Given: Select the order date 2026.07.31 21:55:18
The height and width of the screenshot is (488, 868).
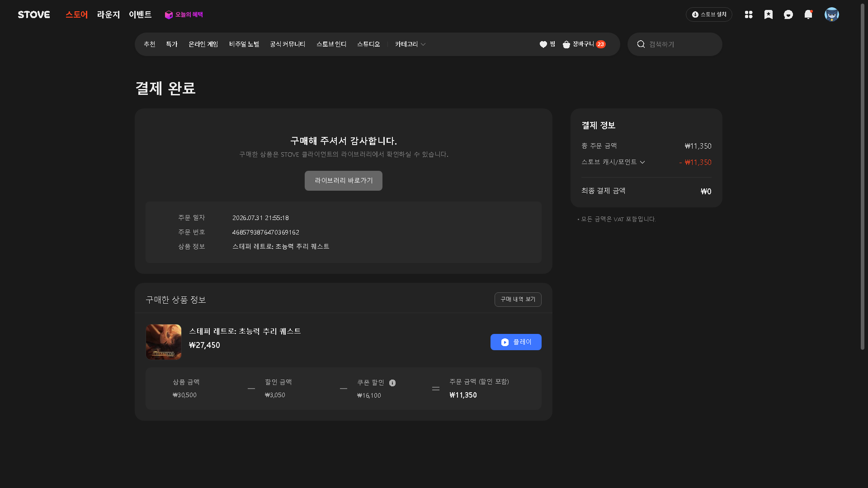Looking at the screenshot, I should point(260,218).
